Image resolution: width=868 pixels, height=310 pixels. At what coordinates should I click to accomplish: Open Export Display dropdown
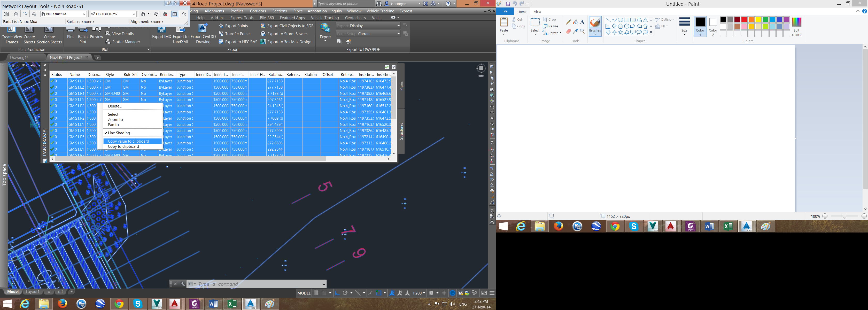[x=368, y=26]
